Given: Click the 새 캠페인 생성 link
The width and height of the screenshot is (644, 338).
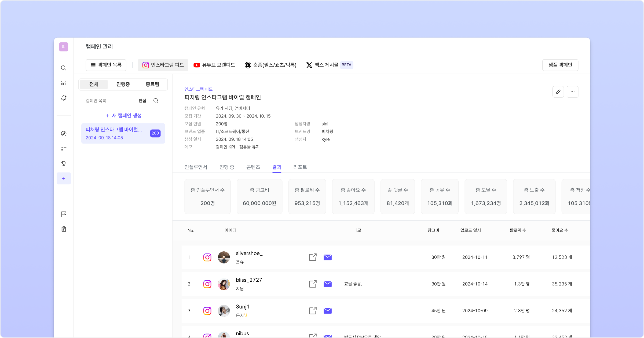Looking at the screenshot, I should (x=123, y=116).
